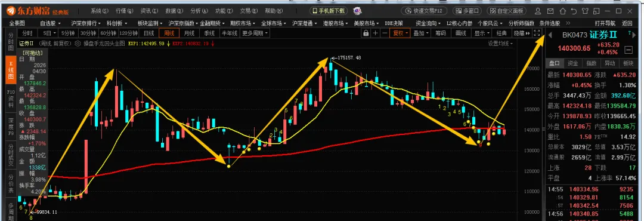644x221 pixels.
Task: Select 画线 drawing tool
Action: pos(461,33)
